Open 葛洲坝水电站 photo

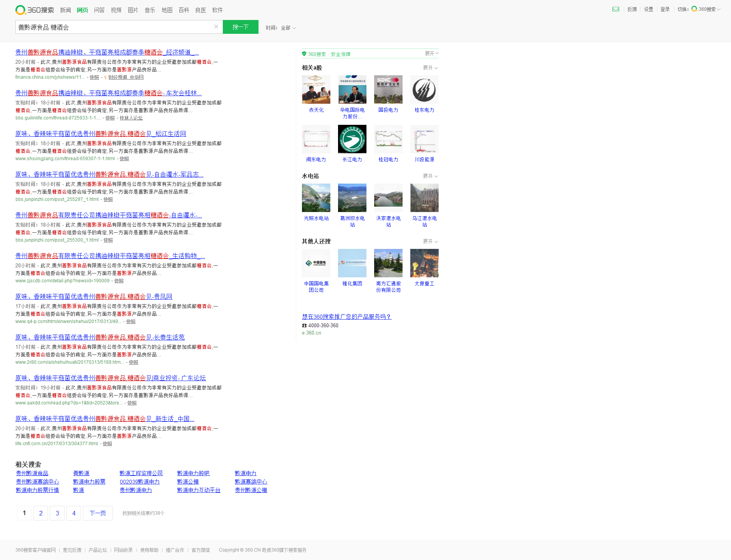point(352,198)
